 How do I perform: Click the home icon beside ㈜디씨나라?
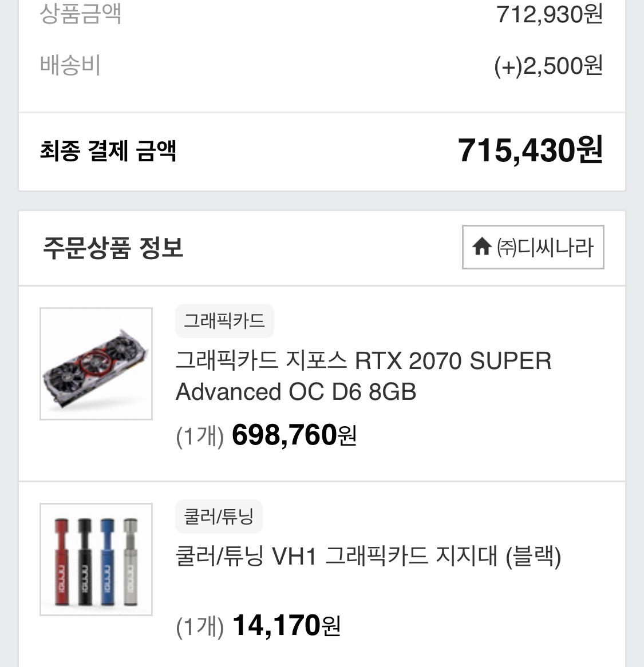(482, 247)
